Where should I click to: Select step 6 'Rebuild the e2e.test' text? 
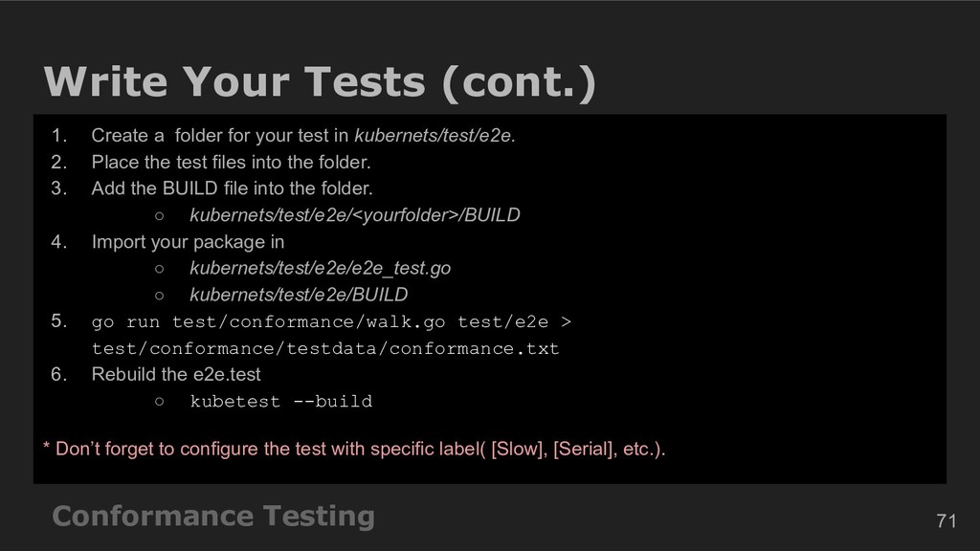176,374
